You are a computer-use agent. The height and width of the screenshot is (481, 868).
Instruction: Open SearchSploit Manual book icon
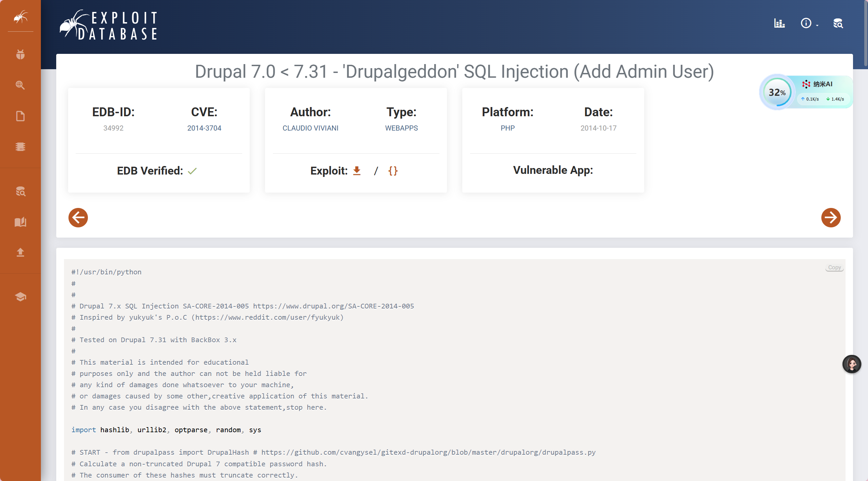click(x=20, y=222)
